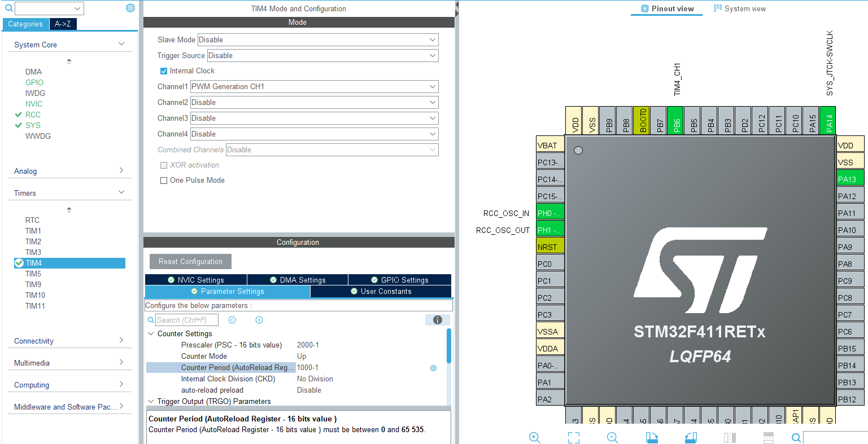Click the parameter search magnifier icon
This screenshot has height=444, width=868.
(x=151, y=320)
